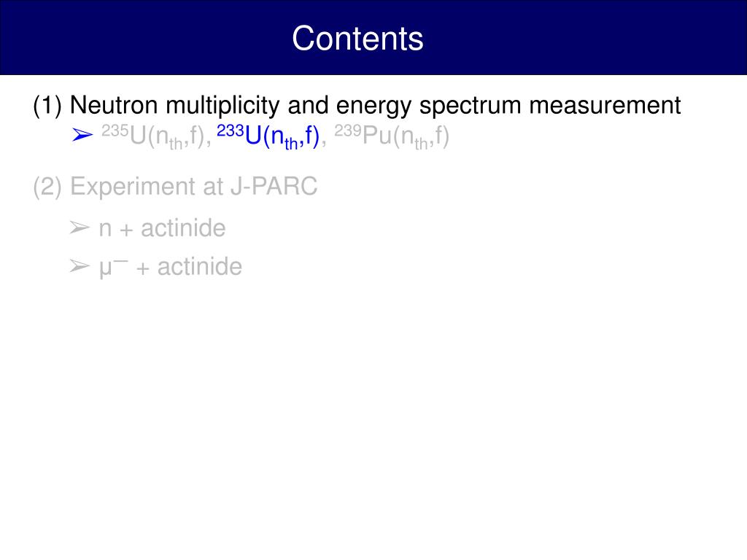The height and width of the screenshot is (560, 747).
Task: Click the n + actinide item
Action: coord(162,228)
